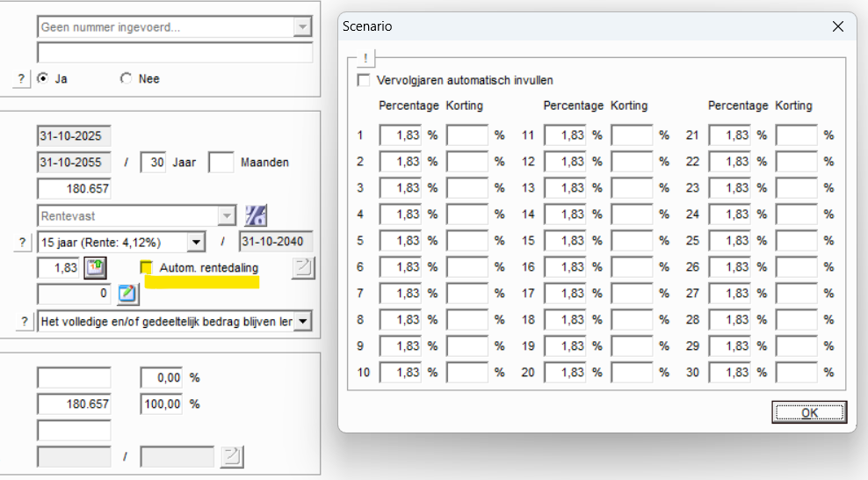Click the help button beside 'Het volledige' dropdown

click(22, 322)
